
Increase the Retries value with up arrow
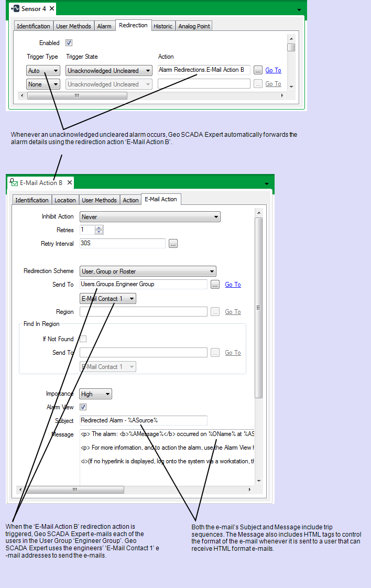point(99,228)
